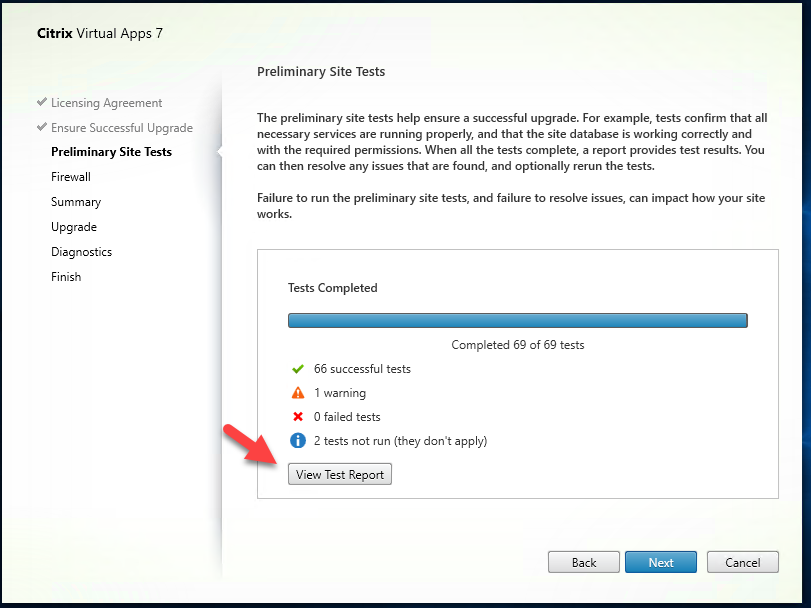Click the Completed 69 of 69 tests text

click(x=518, y=345)
